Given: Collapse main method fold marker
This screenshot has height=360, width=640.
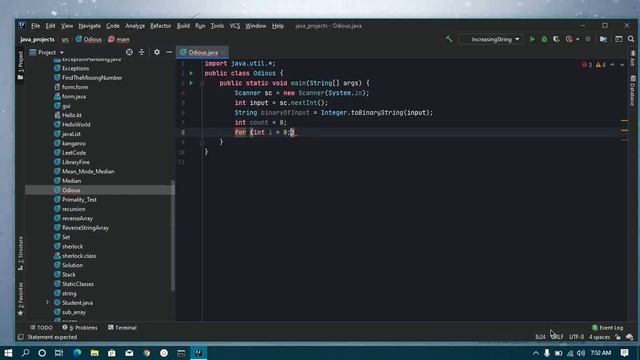Looking at the screenshot, I should pos(202,83).
